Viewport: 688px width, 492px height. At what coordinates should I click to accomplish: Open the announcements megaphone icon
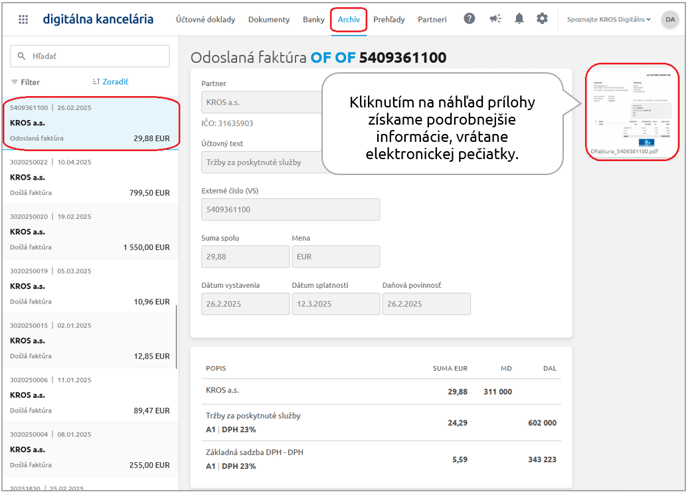(x=495, y=18)
